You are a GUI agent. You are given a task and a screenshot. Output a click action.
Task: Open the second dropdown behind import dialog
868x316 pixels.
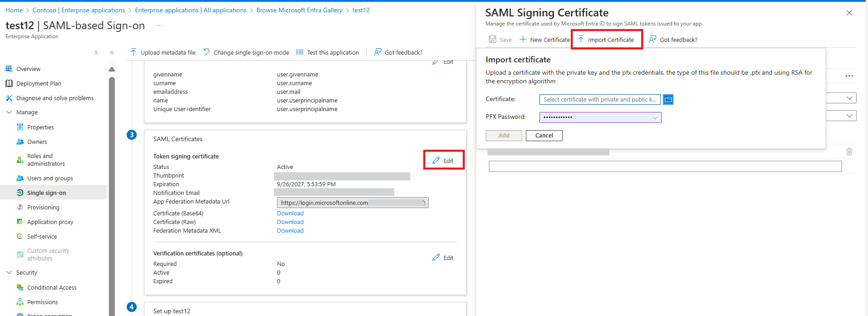pos(849,116)
